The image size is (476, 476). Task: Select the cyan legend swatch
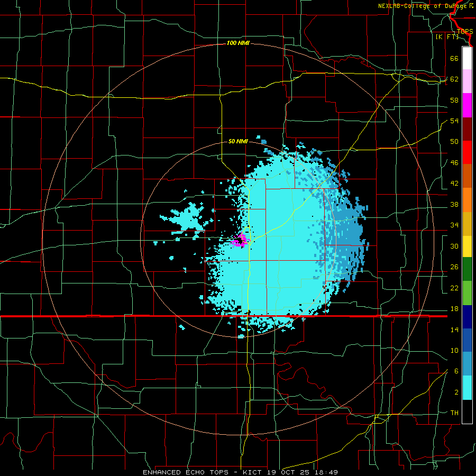[x=467, y=388]
